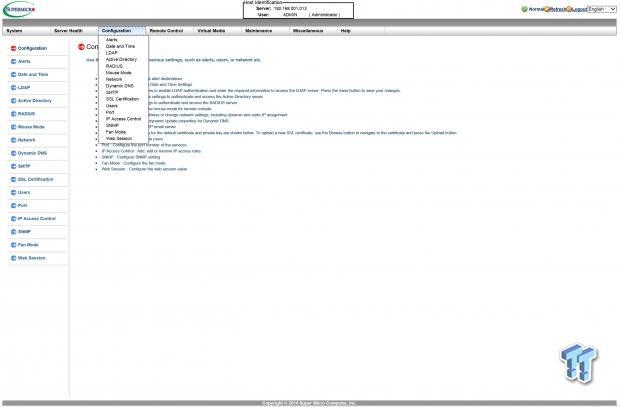Click the Dynamic DNS sidebar icon
Image resolution: width=620 pixels, height=407 pixels.
click(x=13, y=153)
